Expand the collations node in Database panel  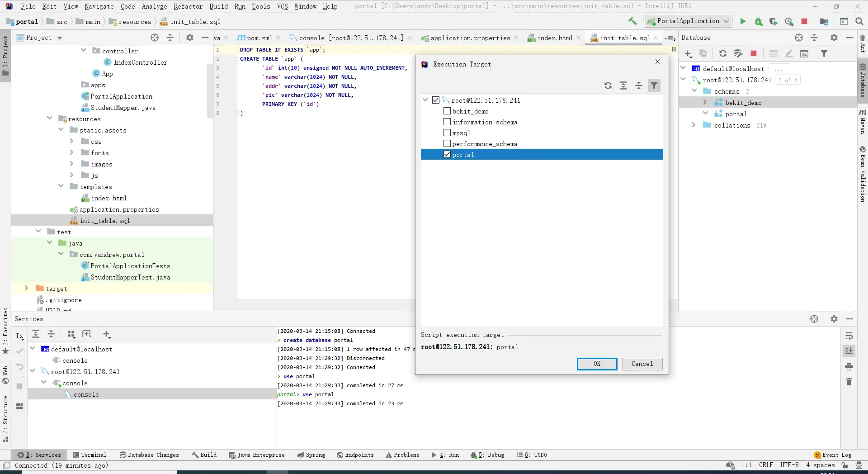click(x=693, y=125)
